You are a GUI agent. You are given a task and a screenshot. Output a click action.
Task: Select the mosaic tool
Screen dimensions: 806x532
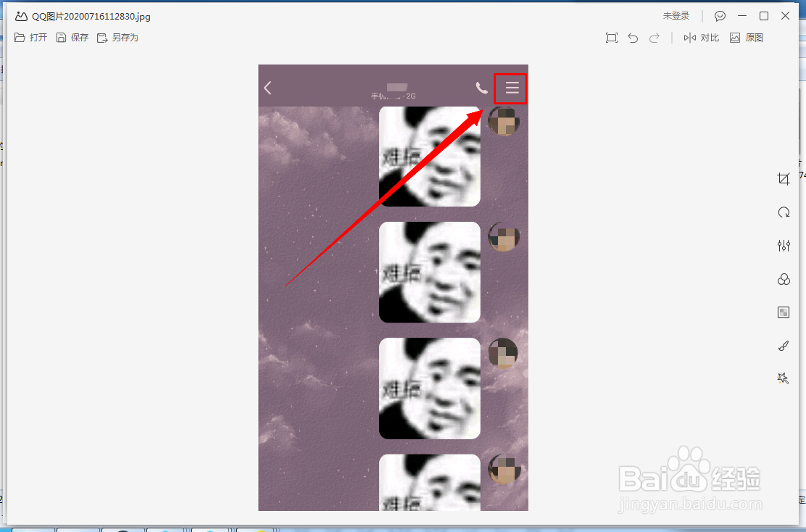(x=784, y=312)
